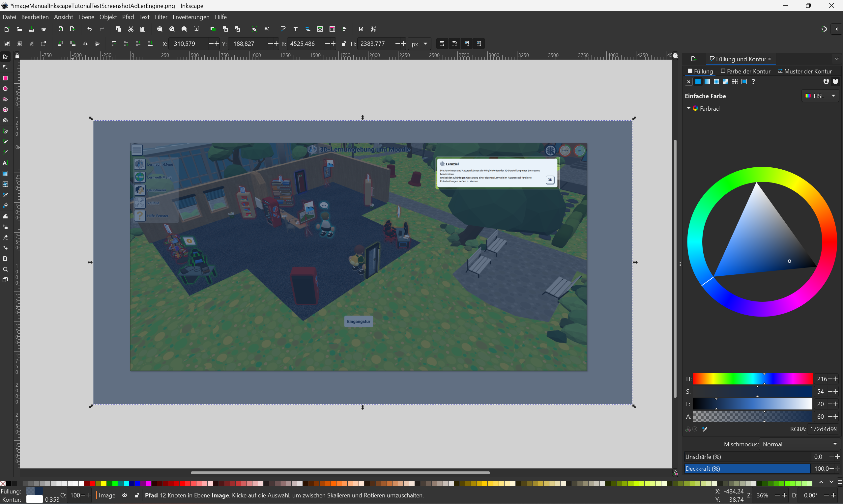Image resolution: width=843 pixels, height=504 pixels.
Task: Open the Mischmodus Normal dropdown
Action: [799, 444]
